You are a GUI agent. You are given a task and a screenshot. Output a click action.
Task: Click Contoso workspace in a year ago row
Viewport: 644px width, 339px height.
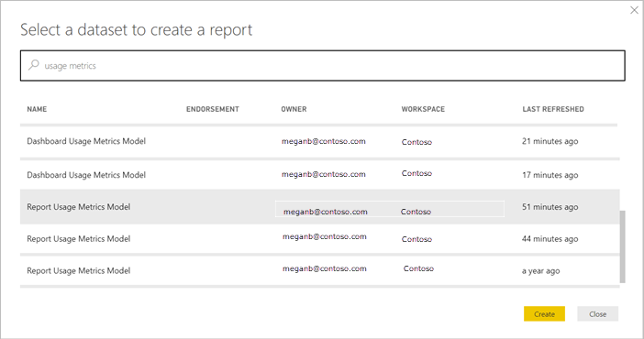[x=418, y=268]
